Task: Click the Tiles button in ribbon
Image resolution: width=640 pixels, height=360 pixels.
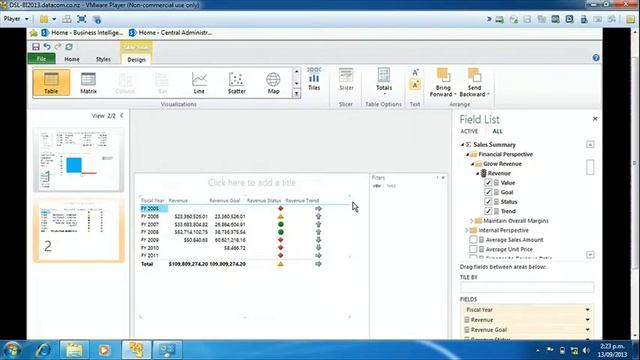Action: (314, 79)
